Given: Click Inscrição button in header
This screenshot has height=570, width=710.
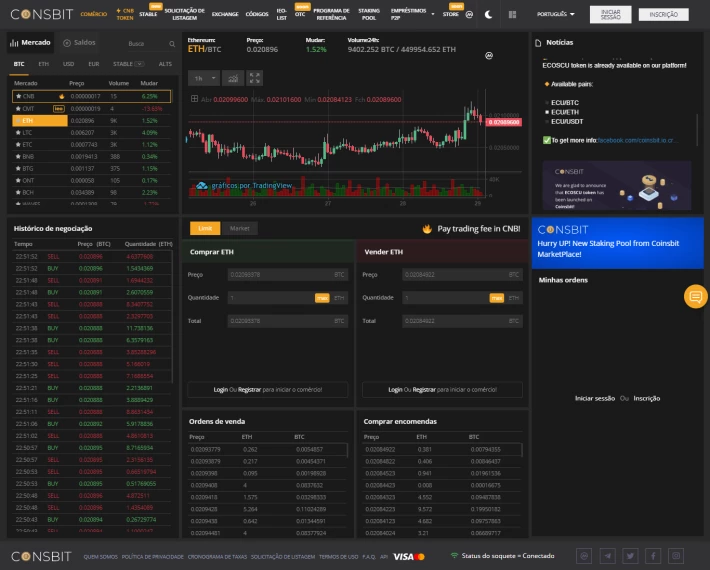Looking at the screenshot, I should pos(663,14).
